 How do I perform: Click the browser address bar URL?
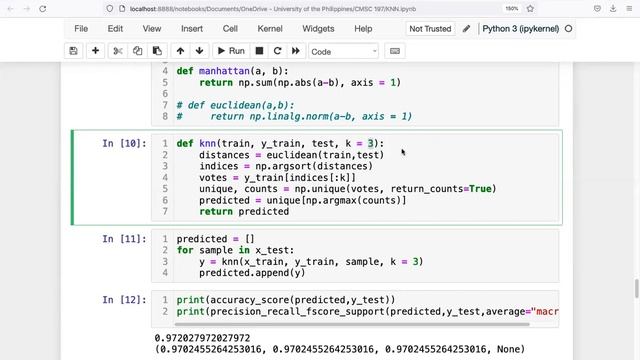click(x=273, y=9)
